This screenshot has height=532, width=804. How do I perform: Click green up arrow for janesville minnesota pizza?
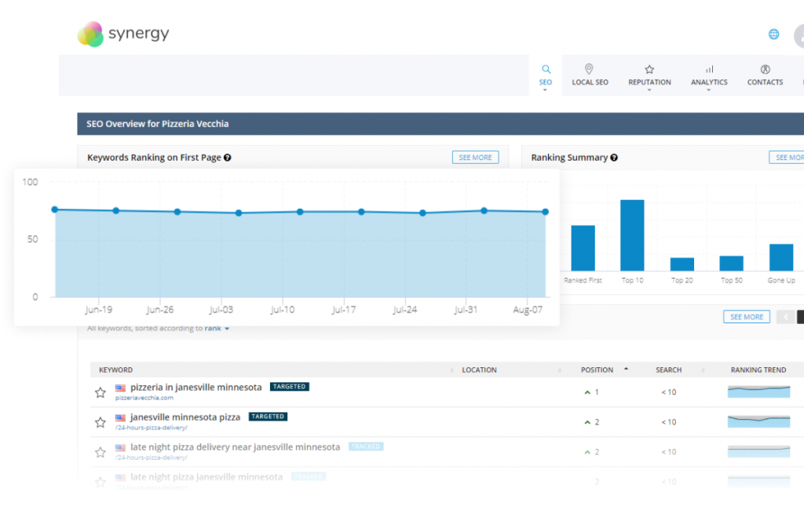coord(587,422)
